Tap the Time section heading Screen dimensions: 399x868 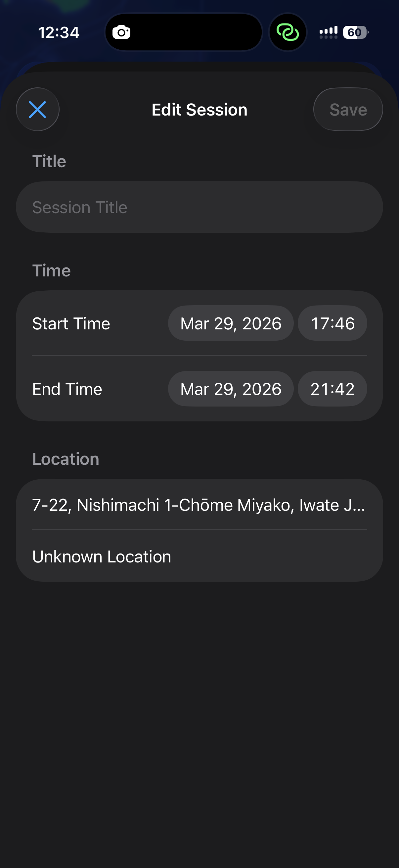(x=52, y=270)
